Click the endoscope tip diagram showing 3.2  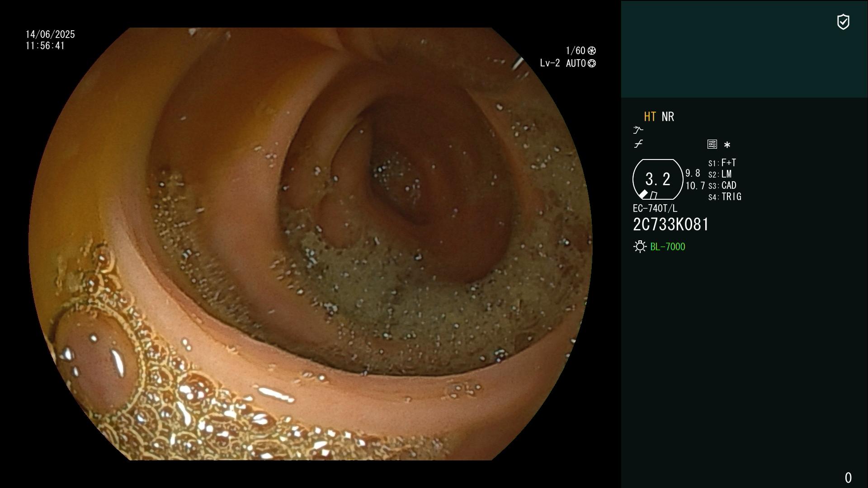(x=658, y=179)
